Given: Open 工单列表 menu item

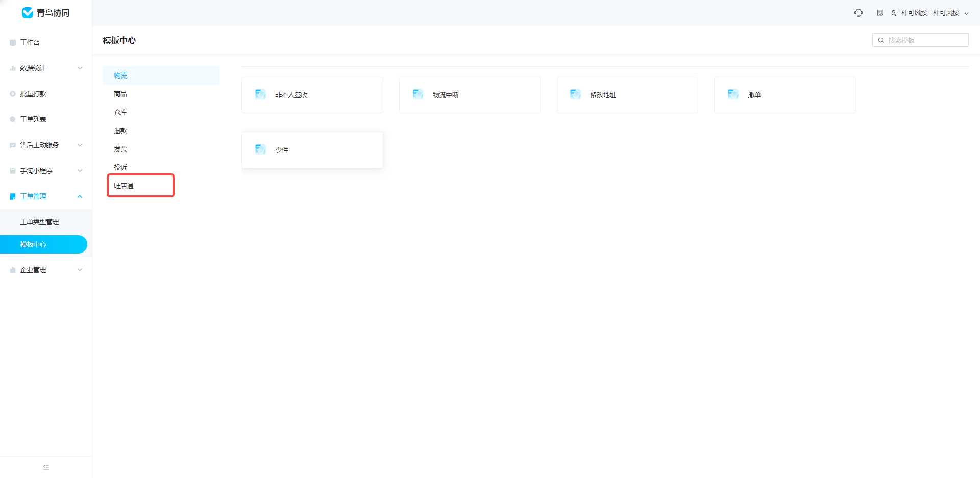Looking at the screenshot, I should (x=46, y=119).
